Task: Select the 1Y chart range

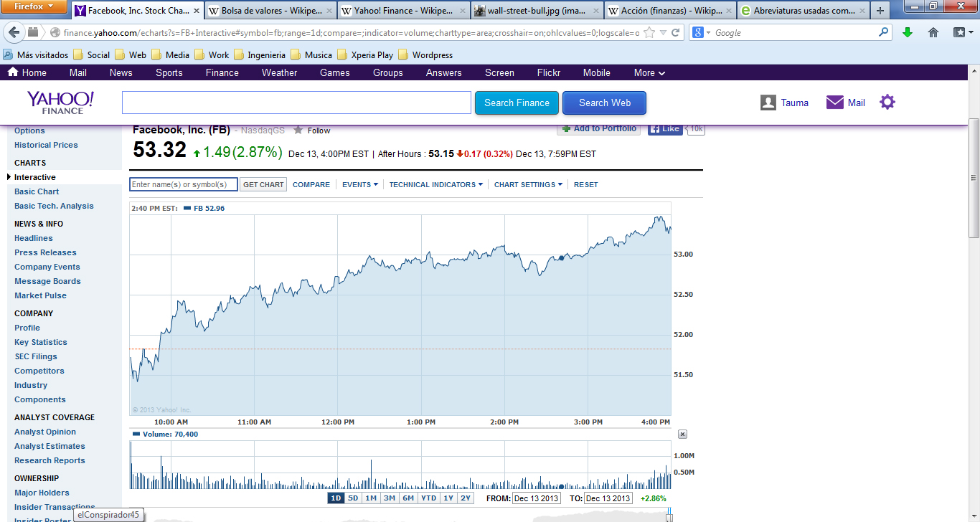Action: [448, 498]
